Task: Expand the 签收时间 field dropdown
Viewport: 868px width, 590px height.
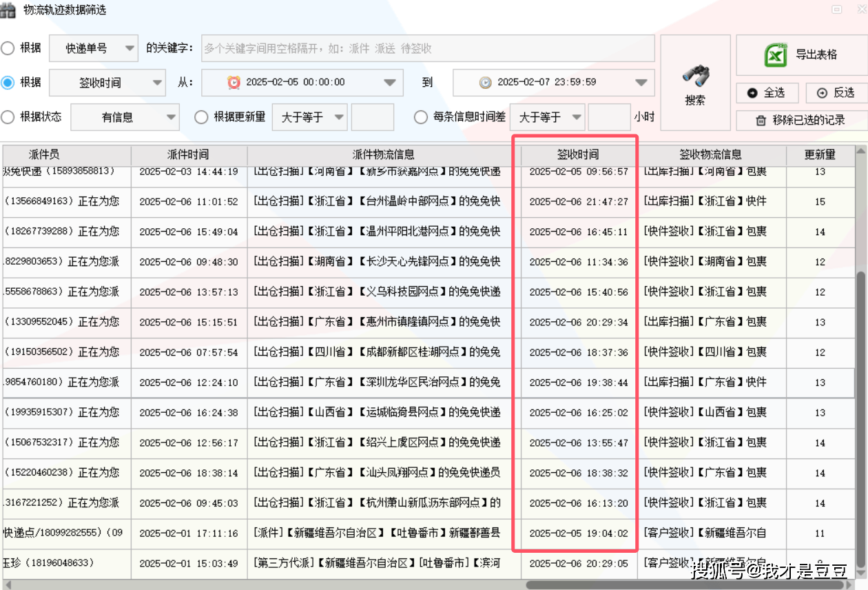Action: point(107,83)
